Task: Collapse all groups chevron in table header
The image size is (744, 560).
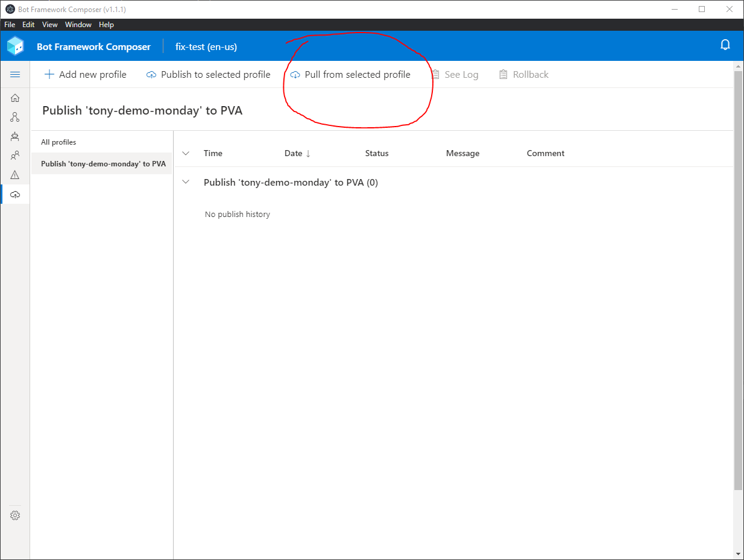Action: (x=186, y=153)
